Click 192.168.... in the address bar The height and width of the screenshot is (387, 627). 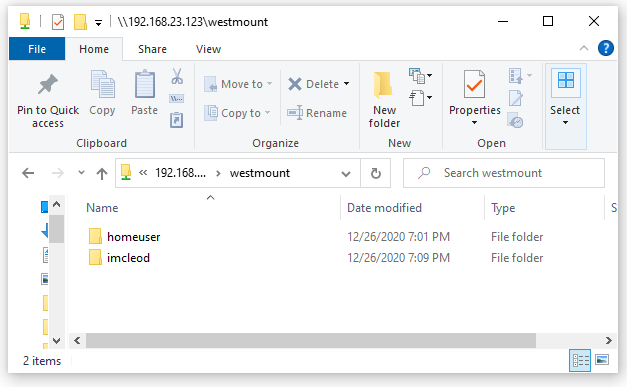(x=180, y=173)
